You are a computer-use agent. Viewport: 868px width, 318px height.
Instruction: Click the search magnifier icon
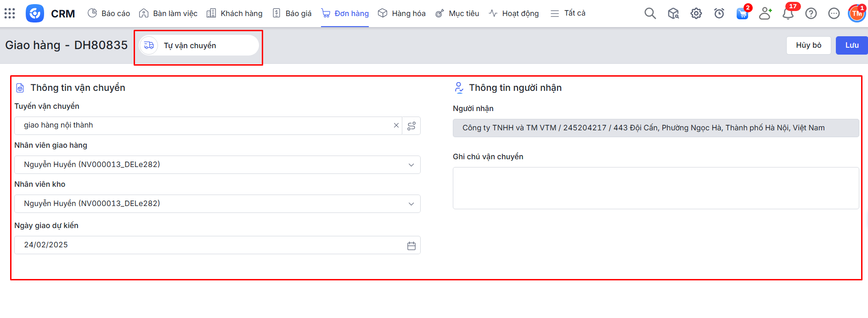(x=650, y=13)
